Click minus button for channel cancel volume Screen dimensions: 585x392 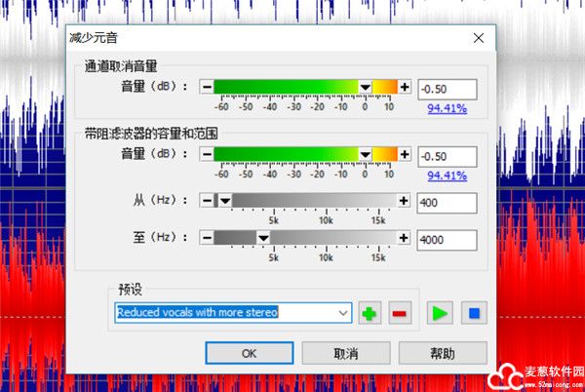207,87
